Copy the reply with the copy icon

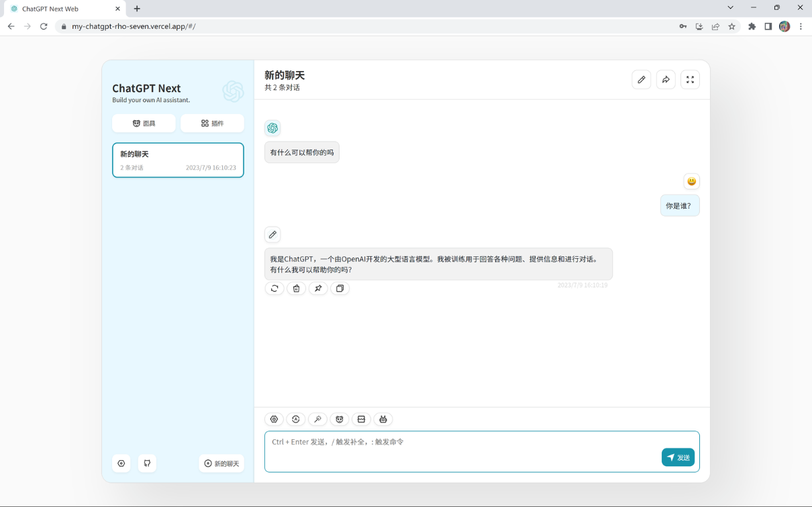point(340,288)
